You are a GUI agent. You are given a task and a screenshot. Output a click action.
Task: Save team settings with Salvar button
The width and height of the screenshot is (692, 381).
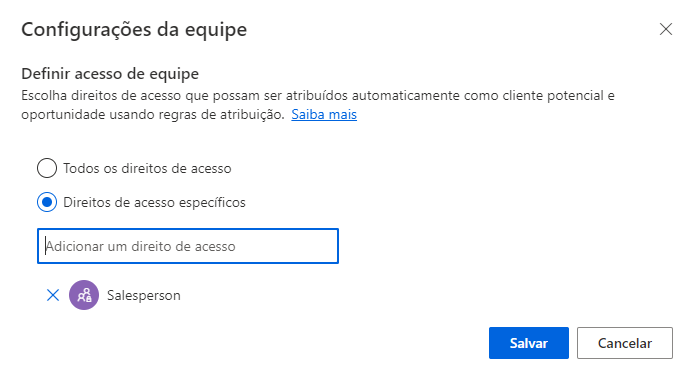(529, 343)
